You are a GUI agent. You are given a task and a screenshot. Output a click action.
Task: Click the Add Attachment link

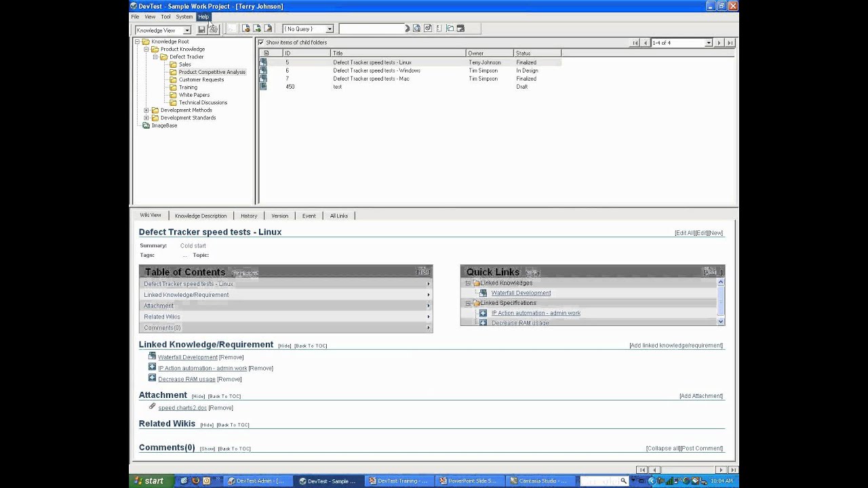(701, 396)
